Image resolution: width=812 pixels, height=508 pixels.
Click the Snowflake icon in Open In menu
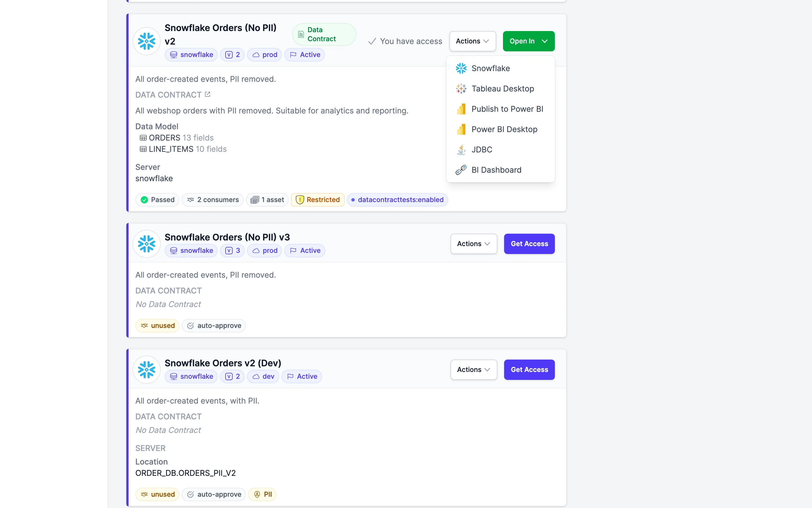pos(461,68)
